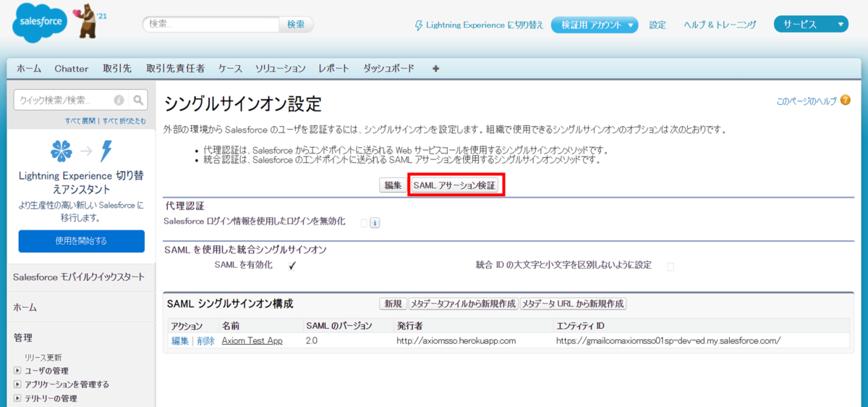Click into the global search field
Viewport: 868px width, 407px height.
coord(211,25)
